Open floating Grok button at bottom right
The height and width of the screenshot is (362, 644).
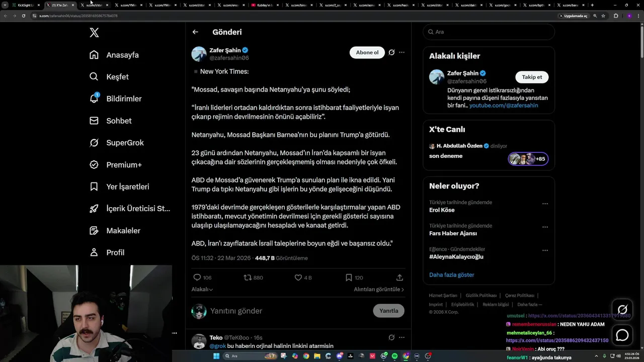pyautogui.click(x=622, y=310)
